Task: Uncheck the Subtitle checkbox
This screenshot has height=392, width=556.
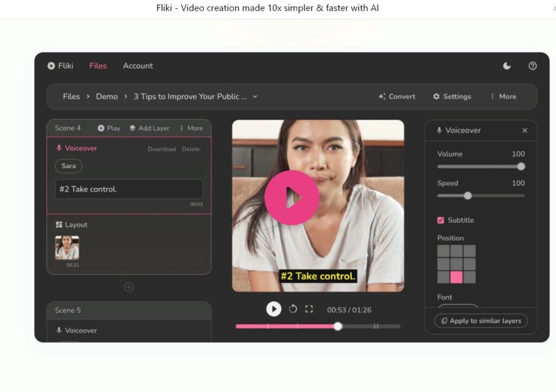Action: [x=441, y=220]
